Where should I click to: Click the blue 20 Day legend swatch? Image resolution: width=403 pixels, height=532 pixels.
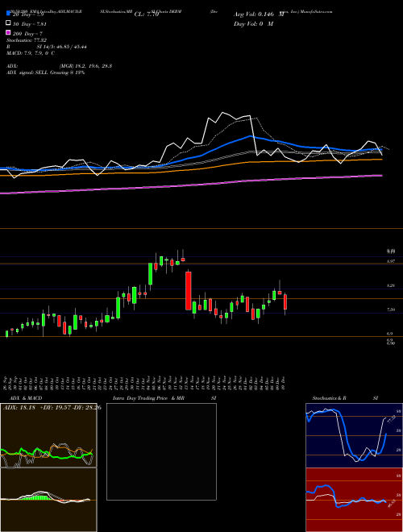(x=8, y=14)
